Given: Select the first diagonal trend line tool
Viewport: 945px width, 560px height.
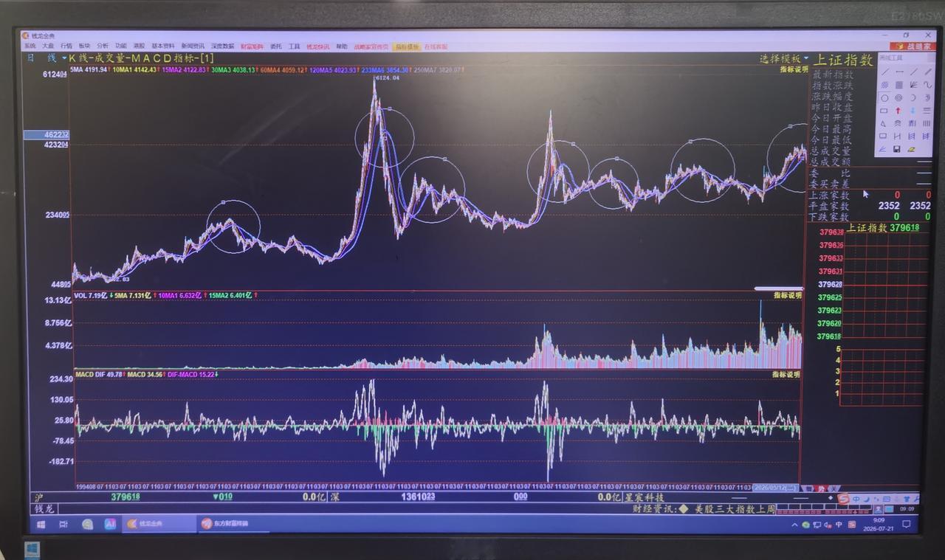Looking at the screenshot, I should pos(884,72).
